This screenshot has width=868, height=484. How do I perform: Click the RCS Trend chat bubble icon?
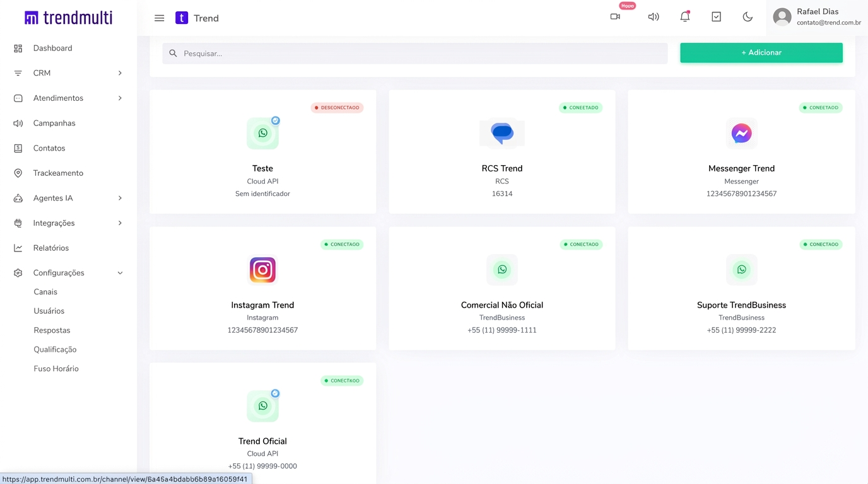click(x=502, y=133)
